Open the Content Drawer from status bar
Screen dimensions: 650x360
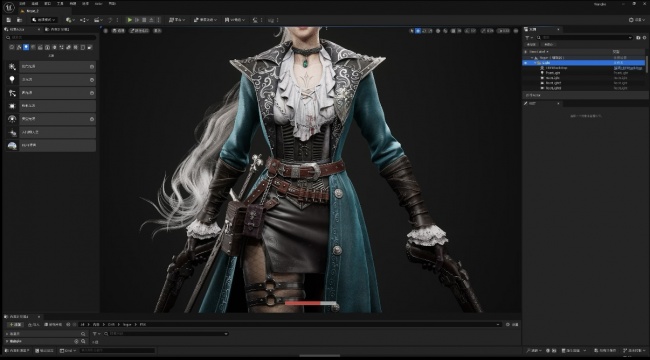pos(17,350)
